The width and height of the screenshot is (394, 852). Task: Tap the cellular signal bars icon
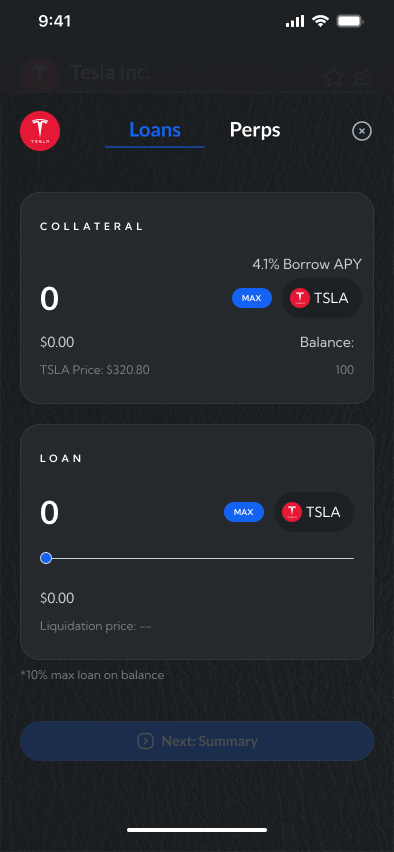pos(295,22)
